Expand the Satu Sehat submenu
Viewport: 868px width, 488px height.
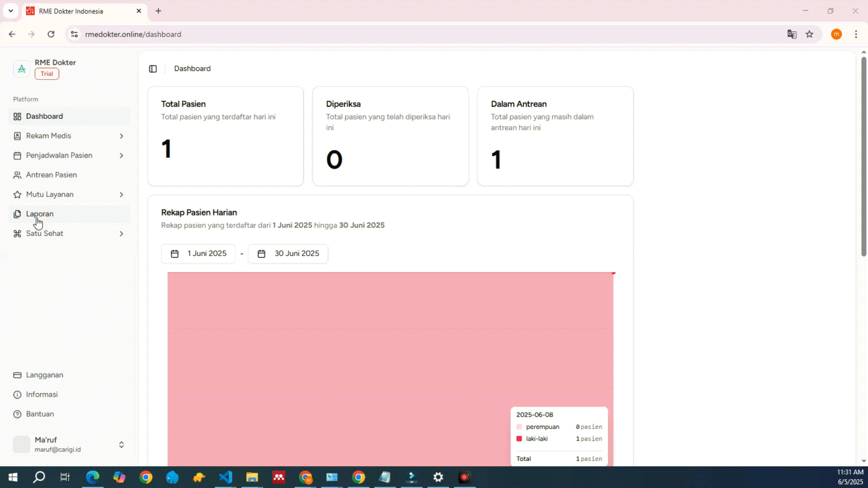[121, 234]
